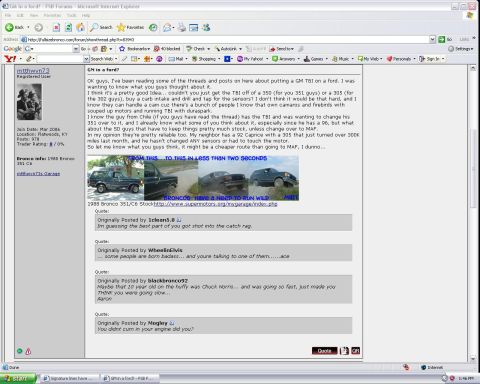The height and width of the screenshot is (384, 480).
Task: Click the Bronco signature banner image
Action: click(193, 178)
